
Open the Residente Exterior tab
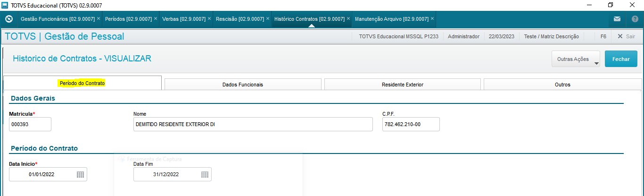403,85
